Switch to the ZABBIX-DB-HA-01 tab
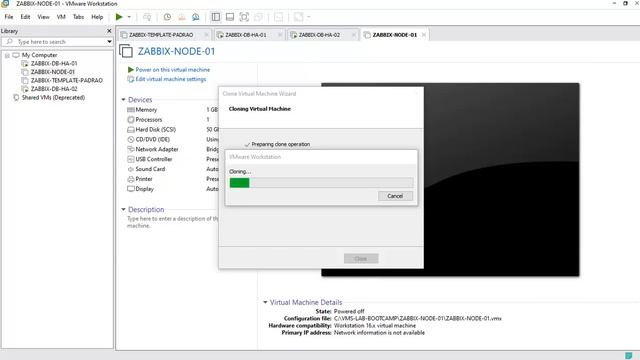Image resolution: width=640 pixels, height=360 pixels. (246, 35)
